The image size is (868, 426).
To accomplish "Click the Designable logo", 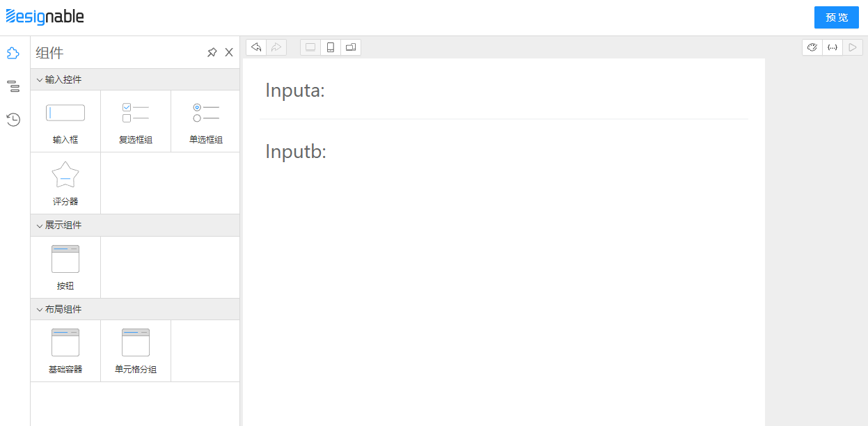I will point(45,17).
